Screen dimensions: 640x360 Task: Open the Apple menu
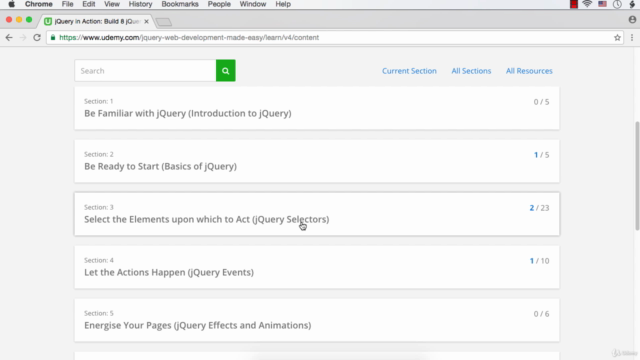click(x=11, y=4)
